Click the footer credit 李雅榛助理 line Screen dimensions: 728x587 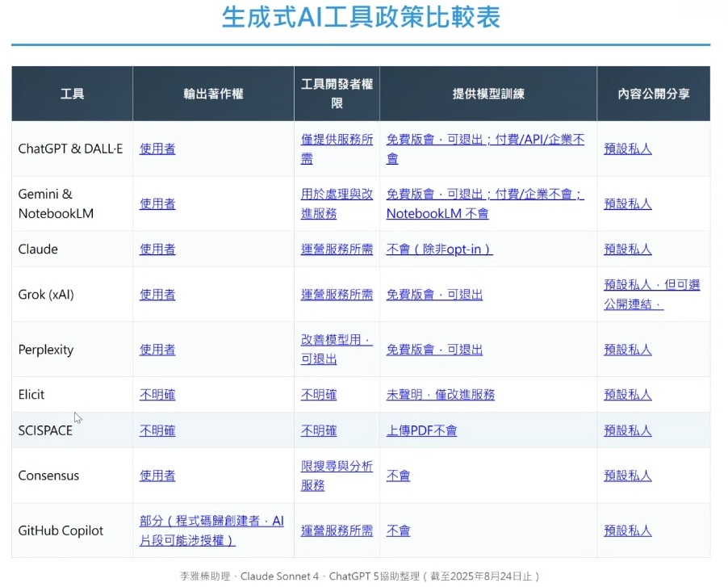pyautogui.click(x=360, y=577)
